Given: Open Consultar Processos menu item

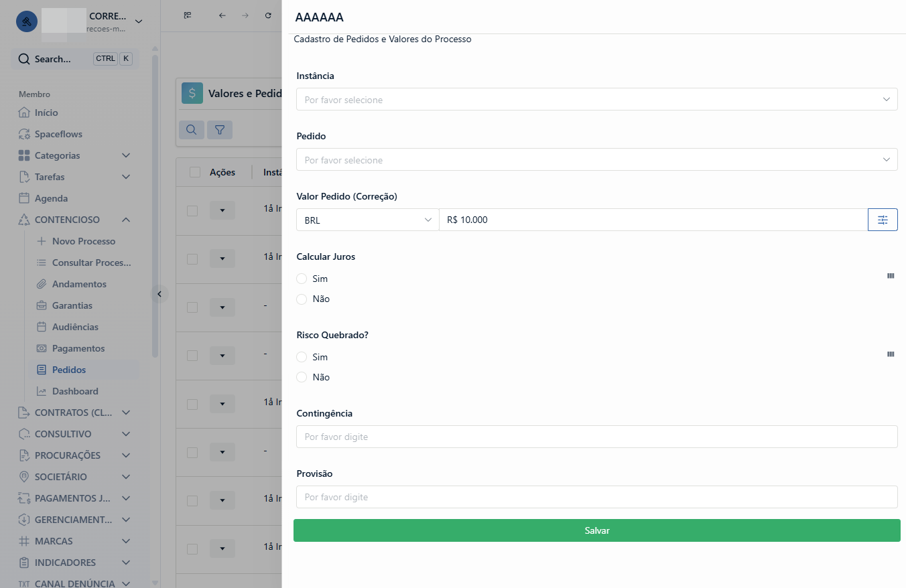Looking at the screenshot, I should point(84,263).
